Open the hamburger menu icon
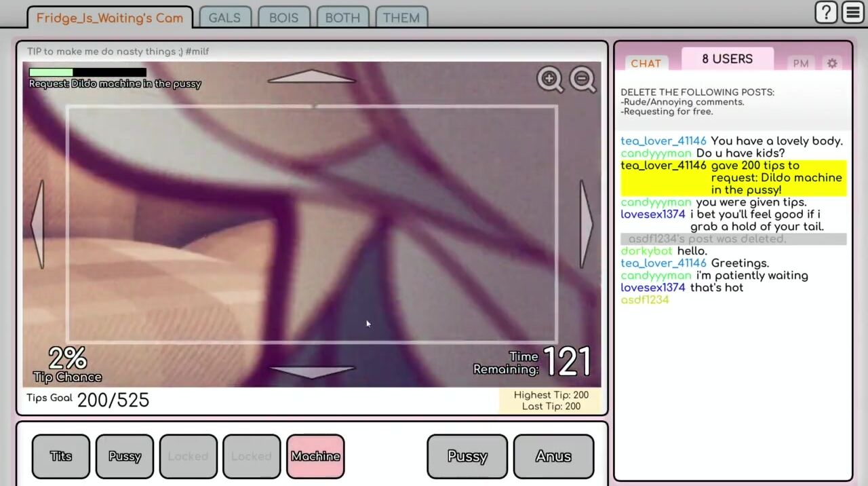The image size is (868, 486). tap(853, 12)
